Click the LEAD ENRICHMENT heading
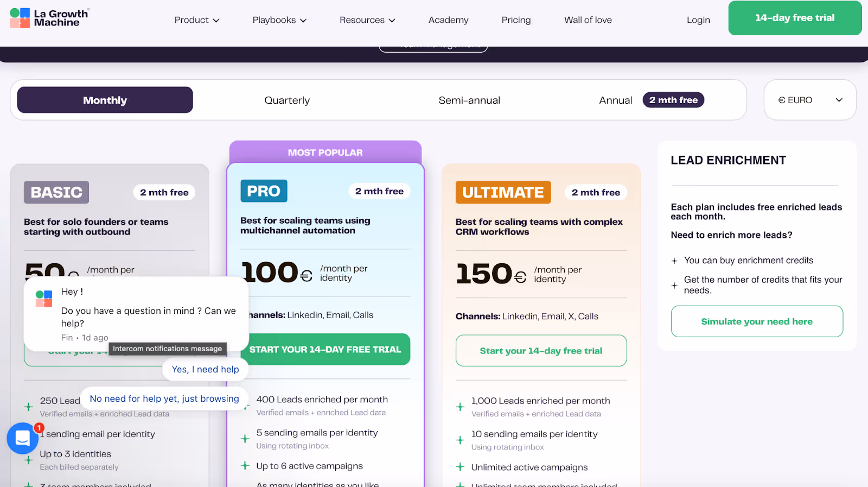 [x=728, y=160]
